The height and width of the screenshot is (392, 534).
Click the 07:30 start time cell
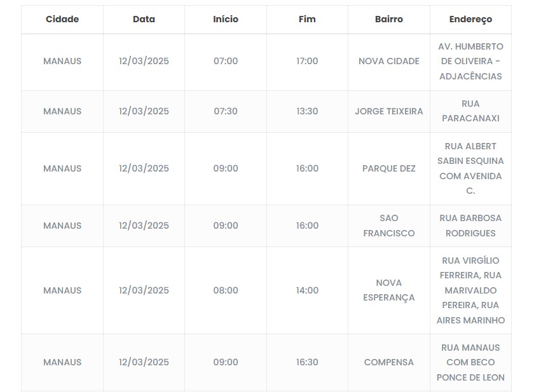226,111
